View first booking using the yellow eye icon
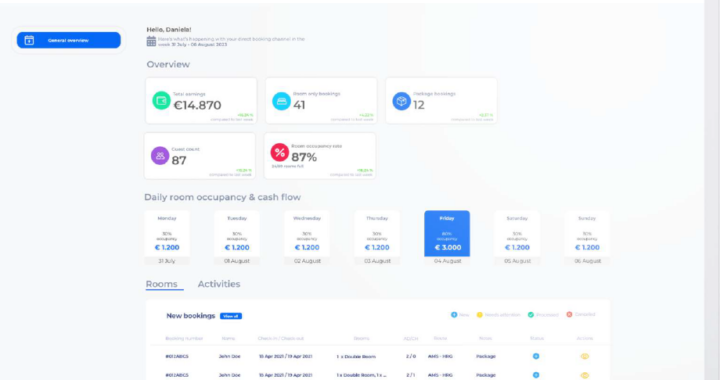Image resolution: width=720 pixels, height=380 pixels. 585,356
